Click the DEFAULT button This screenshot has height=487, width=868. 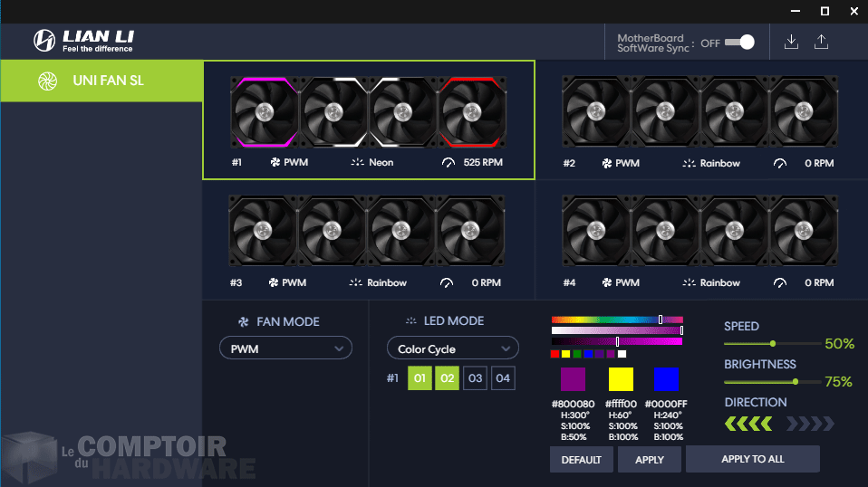click(x=581, y=460)
